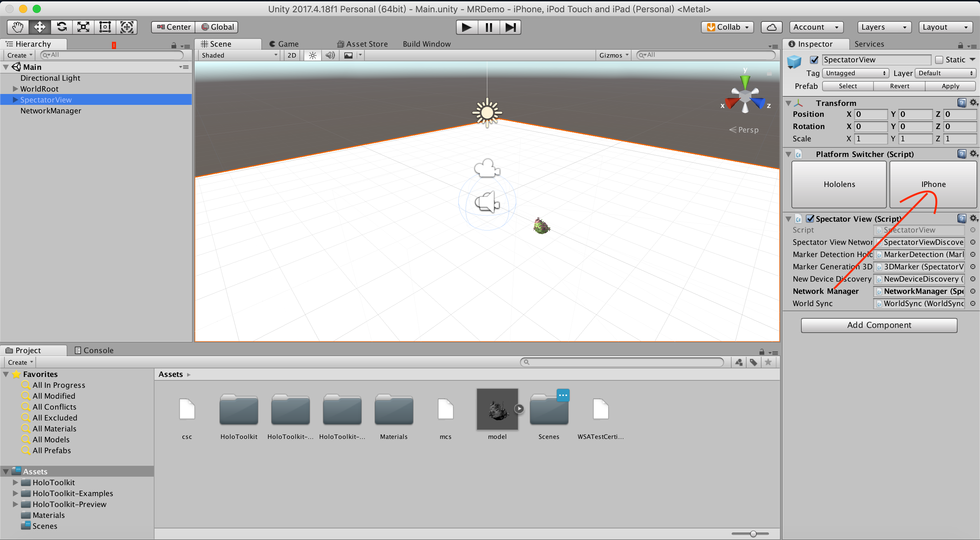Viewport: 980px width, 540px height.
Task: Click search by label tag icon
Action: pos(753,362)
